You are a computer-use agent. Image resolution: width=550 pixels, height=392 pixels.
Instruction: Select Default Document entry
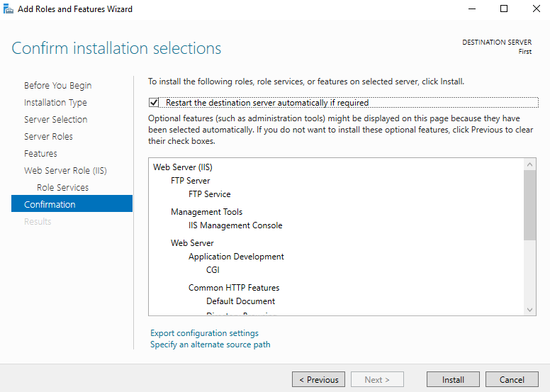pos(241,301)
